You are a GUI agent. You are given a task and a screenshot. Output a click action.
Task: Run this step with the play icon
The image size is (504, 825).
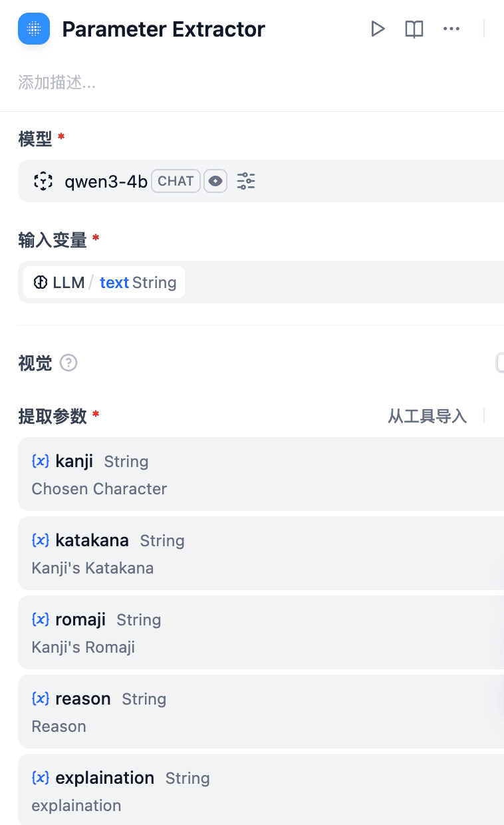click(x=378, y=29)
